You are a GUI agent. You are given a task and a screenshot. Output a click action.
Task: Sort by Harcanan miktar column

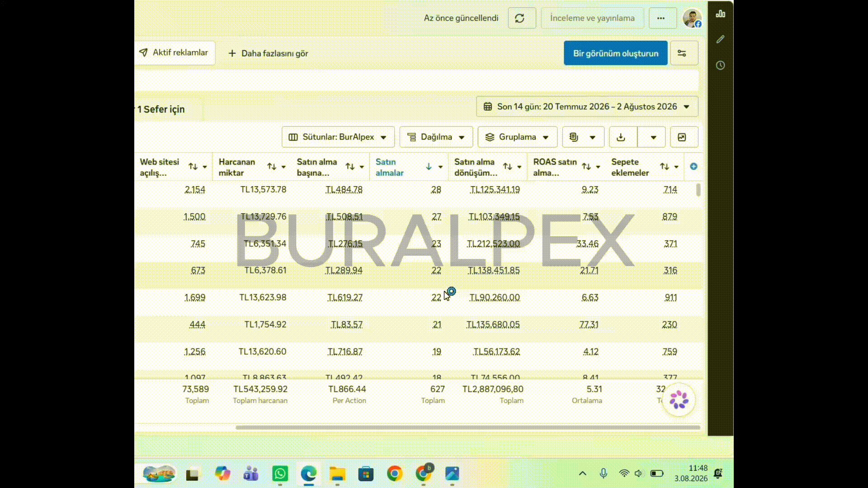pos(272,167)
